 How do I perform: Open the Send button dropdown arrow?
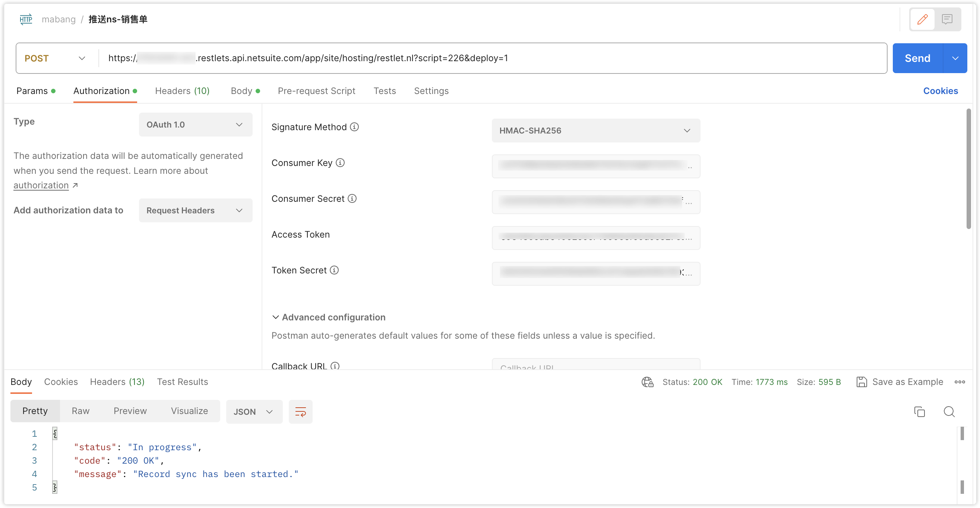click(x=955, y=58)
